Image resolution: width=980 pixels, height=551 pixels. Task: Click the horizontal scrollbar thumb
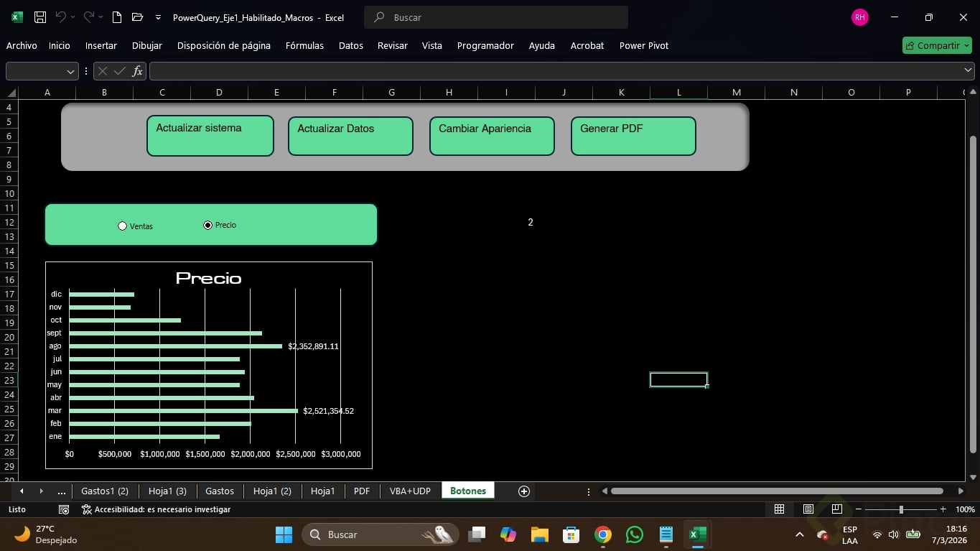click(x=777, y=491)
